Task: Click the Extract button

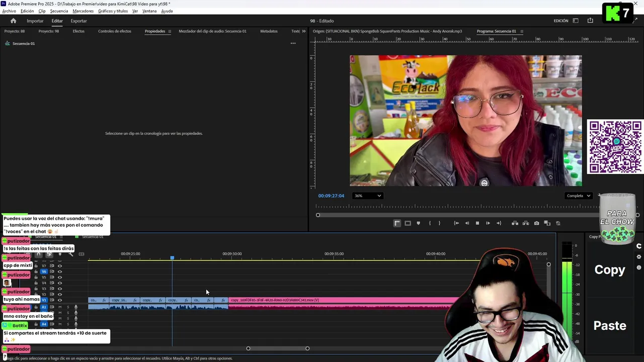Action: 526,223
